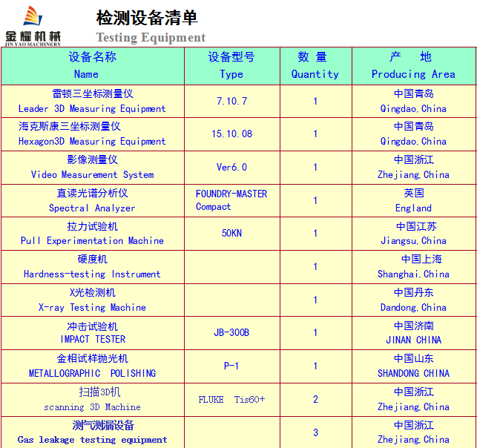
Task: Click the Spectral Analyzer name cell
Action: point(93,200)
